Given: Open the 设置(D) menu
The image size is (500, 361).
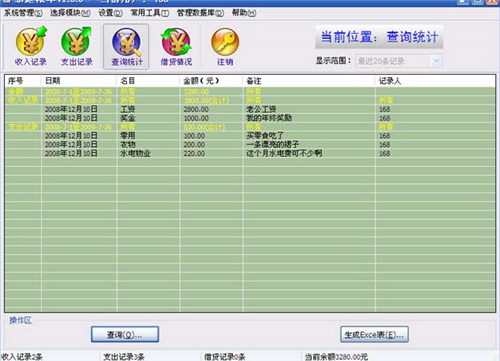Looking at the screenshot, I should (x=110, y=13).
